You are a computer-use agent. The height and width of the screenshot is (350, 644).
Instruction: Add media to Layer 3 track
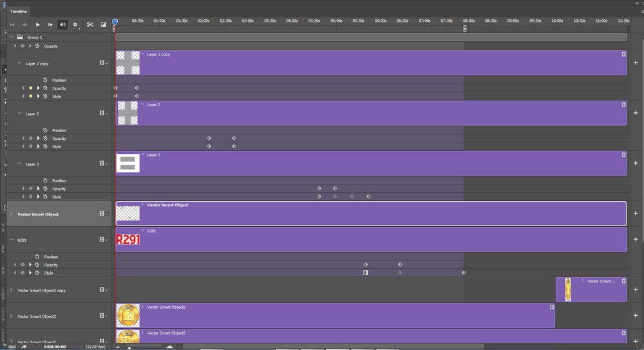[636, 163]
